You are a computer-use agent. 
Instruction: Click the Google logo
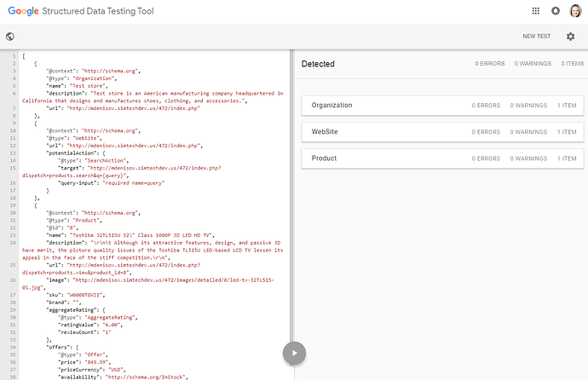coord(23,11)
